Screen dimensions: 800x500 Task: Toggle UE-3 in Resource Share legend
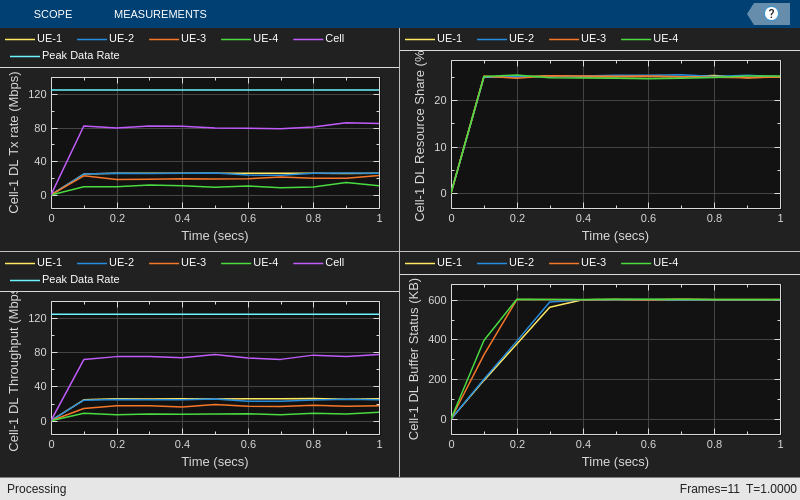tap(578, 38)
